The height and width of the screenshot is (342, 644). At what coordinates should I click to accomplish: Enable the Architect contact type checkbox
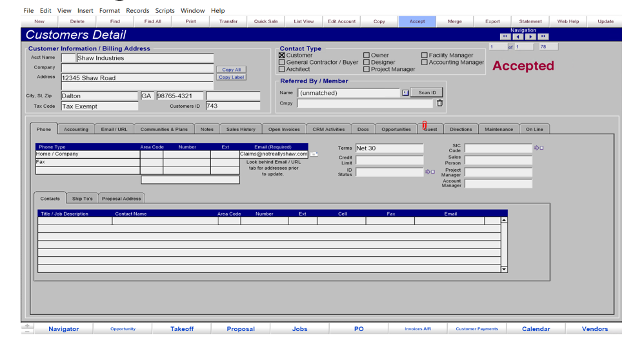282,69
